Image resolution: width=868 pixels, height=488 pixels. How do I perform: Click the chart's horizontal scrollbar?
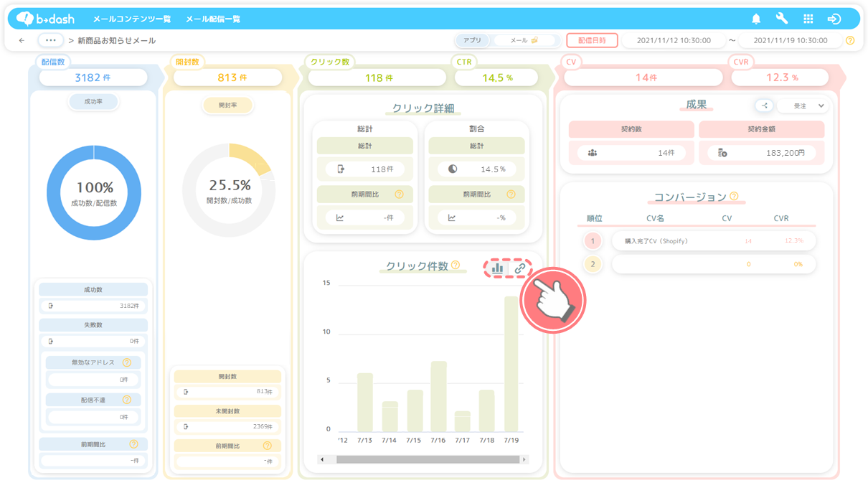423,459
